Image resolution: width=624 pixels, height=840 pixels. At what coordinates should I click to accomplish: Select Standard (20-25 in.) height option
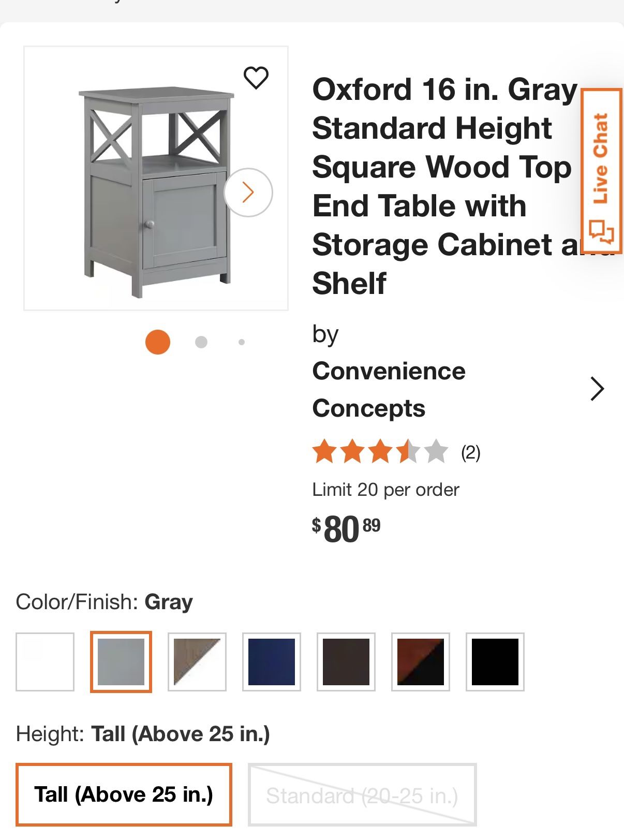click(362, 795)
